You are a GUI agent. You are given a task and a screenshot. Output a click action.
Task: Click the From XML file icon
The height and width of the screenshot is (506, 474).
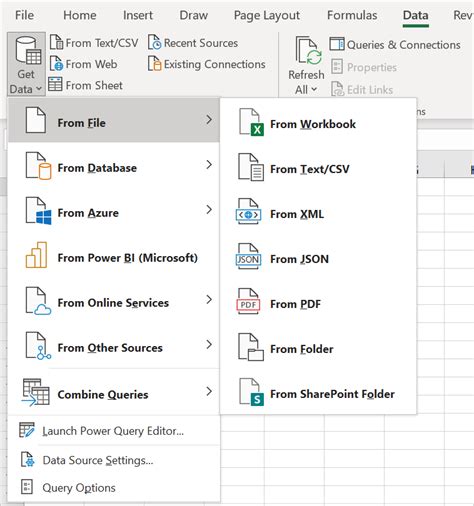coord(248,212)
